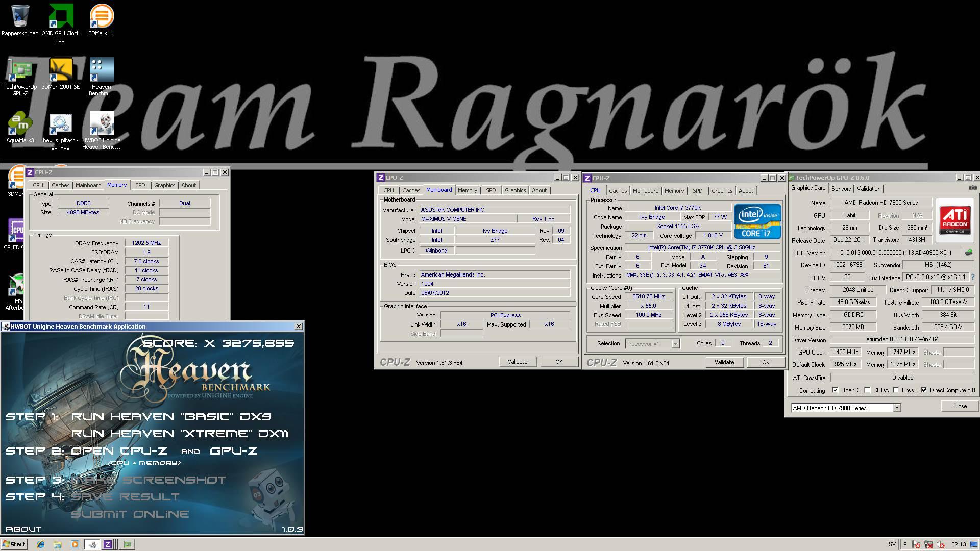Click the SV language indicator

point(892,544)
